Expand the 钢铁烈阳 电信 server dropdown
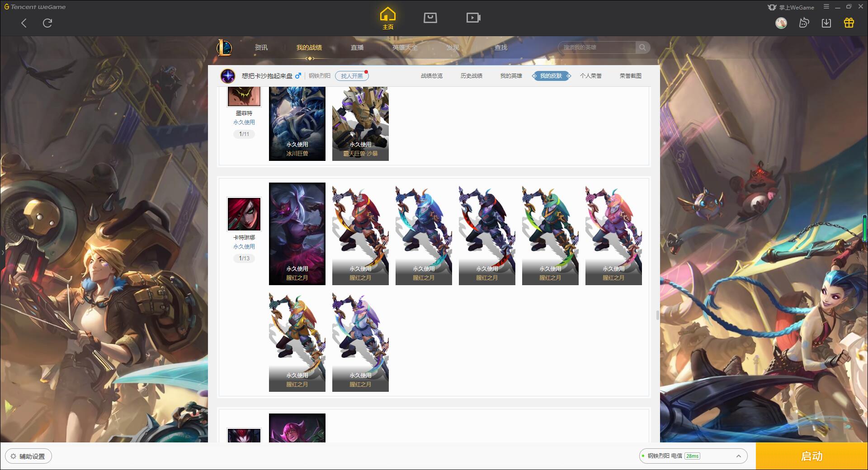The width and height of the screenshot is (868, 470). [x=693, y=456]
